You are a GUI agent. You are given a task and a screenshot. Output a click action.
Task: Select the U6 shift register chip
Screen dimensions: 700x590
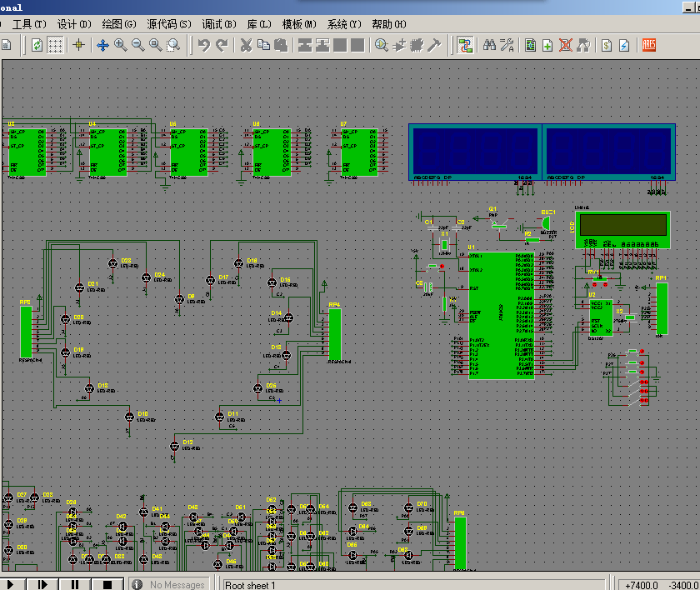[189, 152]
